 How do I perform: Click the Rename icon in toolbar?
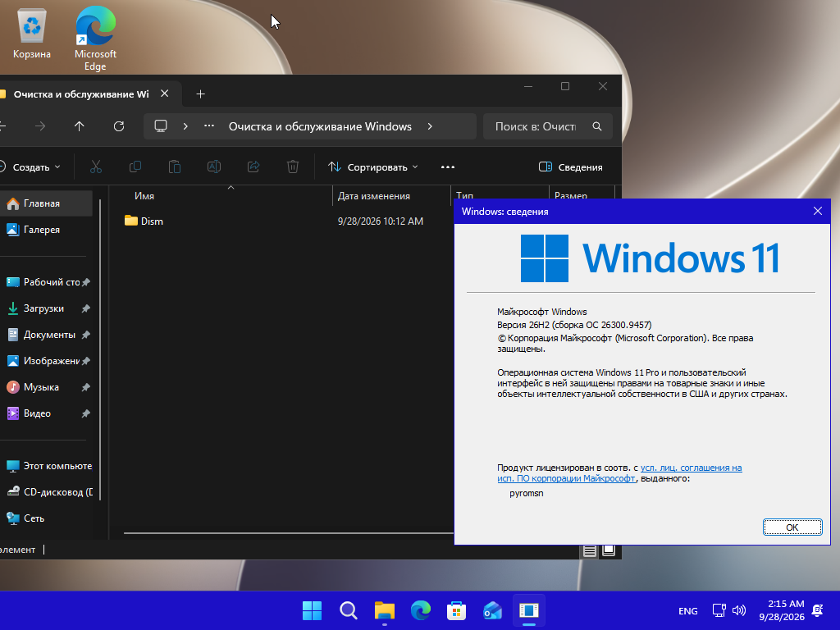click(214, 167)
